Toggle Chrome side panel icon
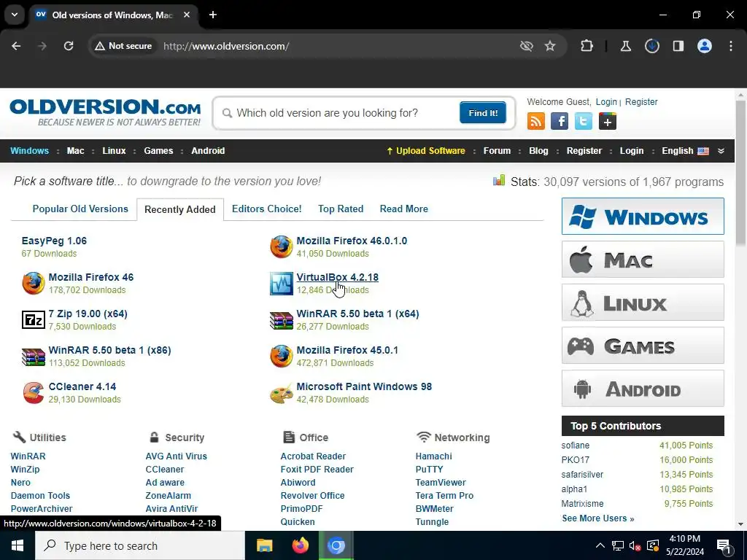Image resolution: width=747 pixels, height=560 pixels. click(x=678, y=46)
